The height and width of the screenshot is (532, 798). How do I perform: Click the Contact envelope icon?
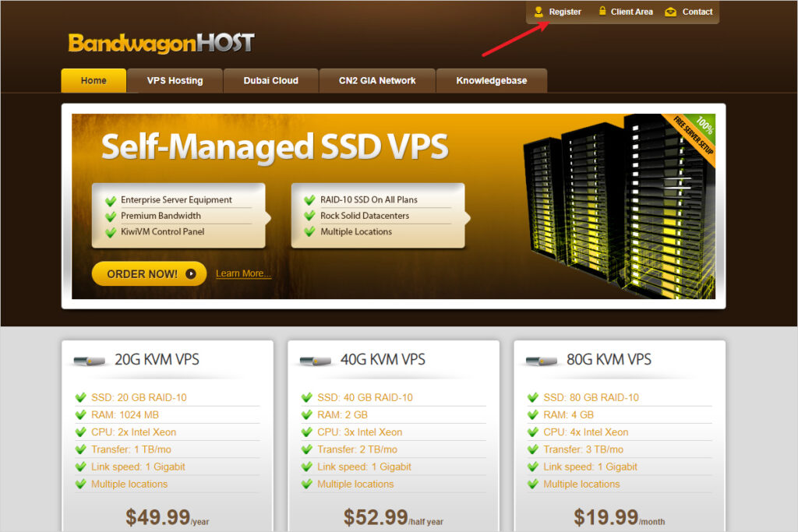click(671, 12)
